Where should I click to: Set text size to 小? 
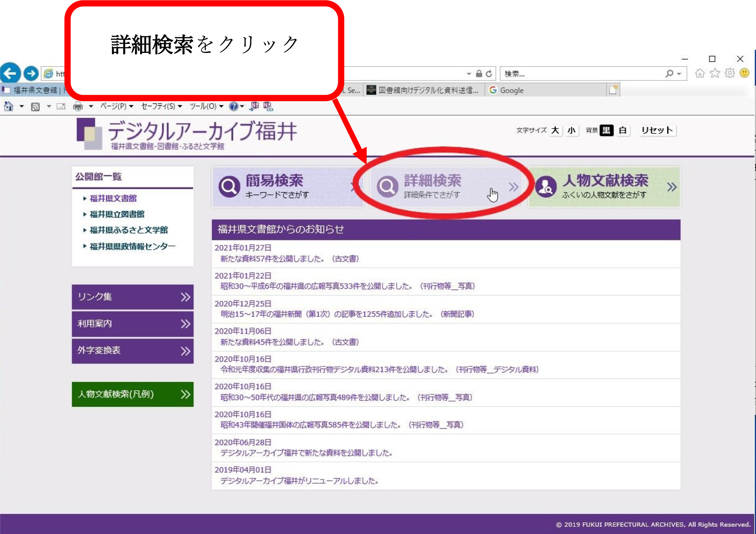[x=571, y=130]
